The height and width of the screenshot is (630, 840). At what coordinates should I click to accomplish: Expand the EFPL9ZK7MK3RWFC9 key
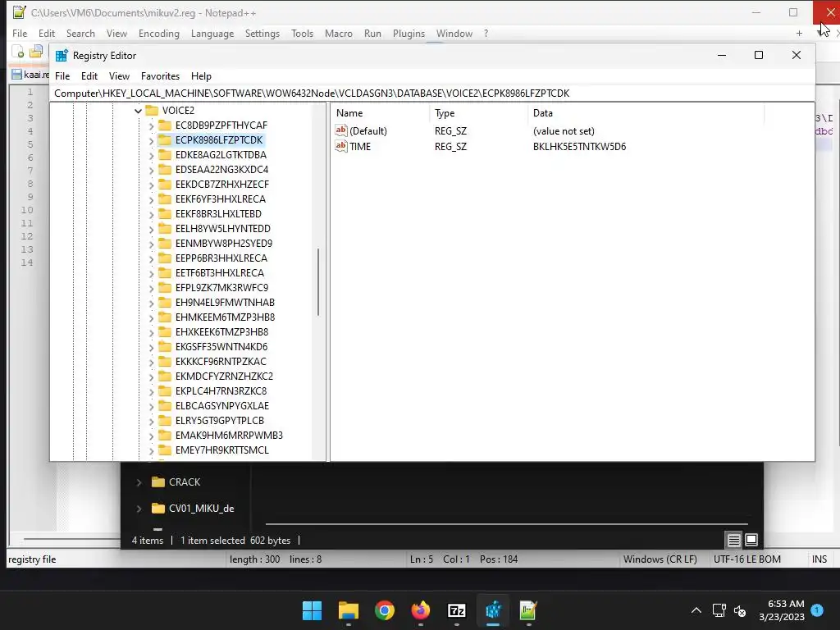(x=151, y=288)
